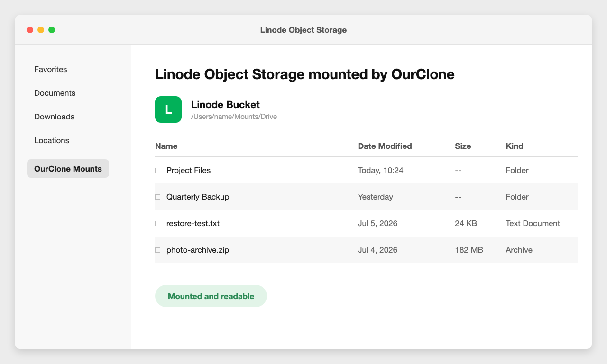The image size is (607, 364).
Task: Close the window with the red button
Action: click(30, 30)
